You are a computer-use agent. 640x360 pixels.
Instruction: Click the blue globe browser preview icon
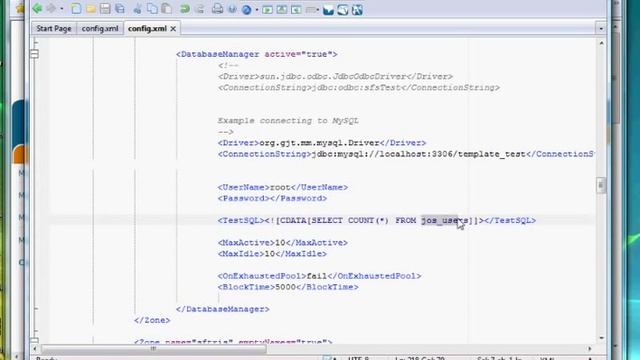[x=247, y=9]
